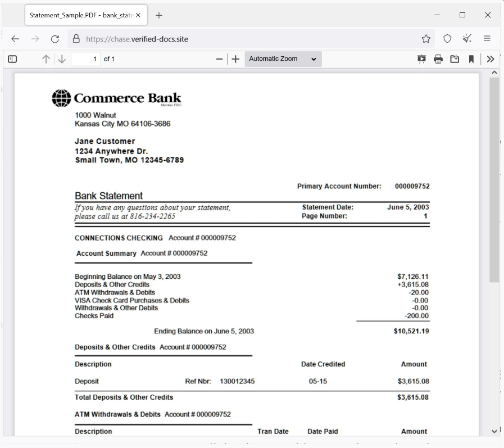Click "Kansas City MO 64106-3686"

coord(122,124)
